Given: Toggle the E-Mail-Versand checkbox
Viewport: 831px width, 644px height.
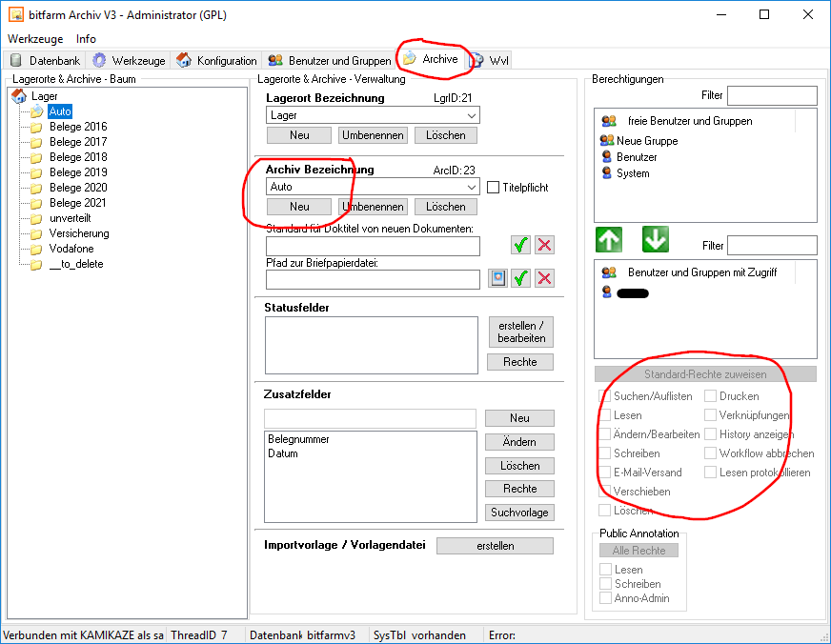Looking at the screenshot, I should (x=605, y=473).
